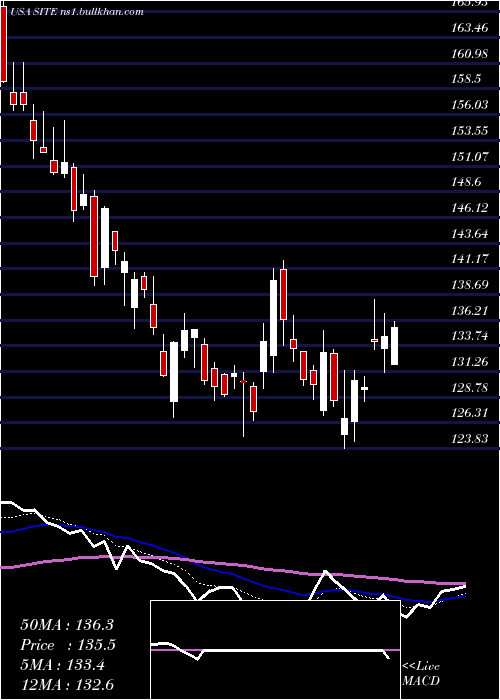Click inside the Live MACD inset chart
Image resolution: width=500 pixels, height=700 pixels.
point(275,650)
